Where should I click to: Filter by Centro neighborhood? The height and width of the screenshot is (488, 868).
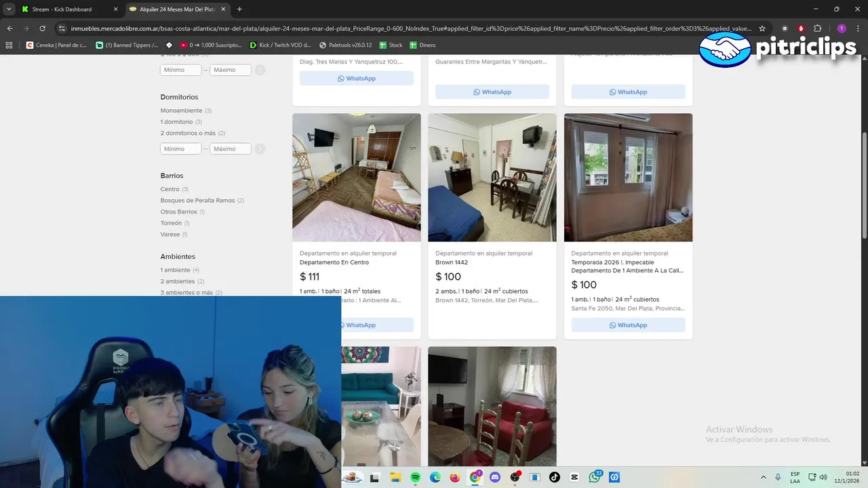pos(170,189)
